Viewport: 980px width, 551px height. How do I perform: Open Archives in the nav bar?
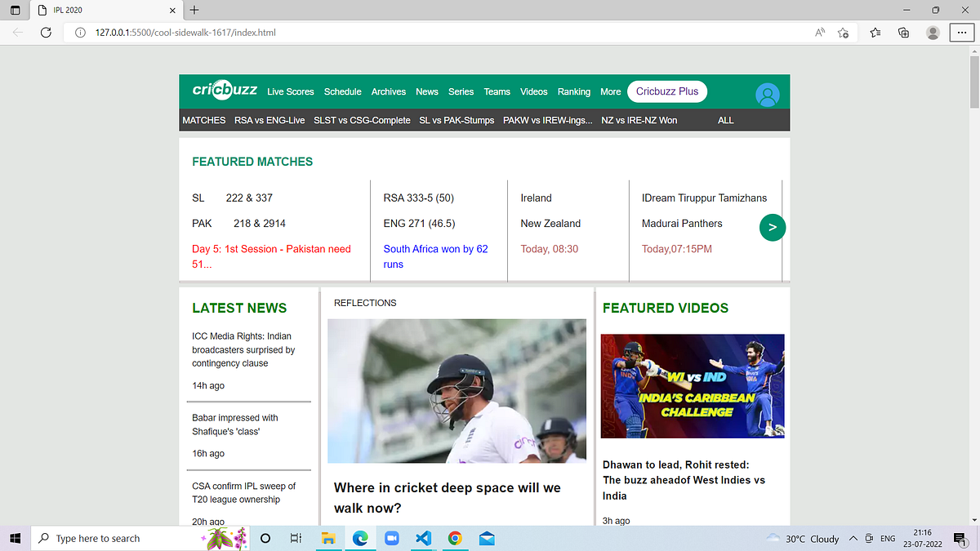[x=389, y=91]
